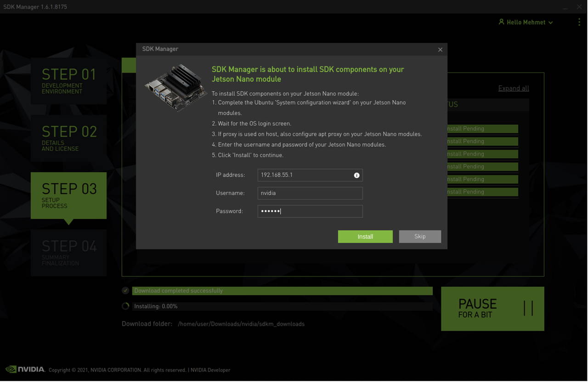Pause the installation with Pause For A Bit
The height and width of the screenshot is (384, 588).
(x=492, y=309)
